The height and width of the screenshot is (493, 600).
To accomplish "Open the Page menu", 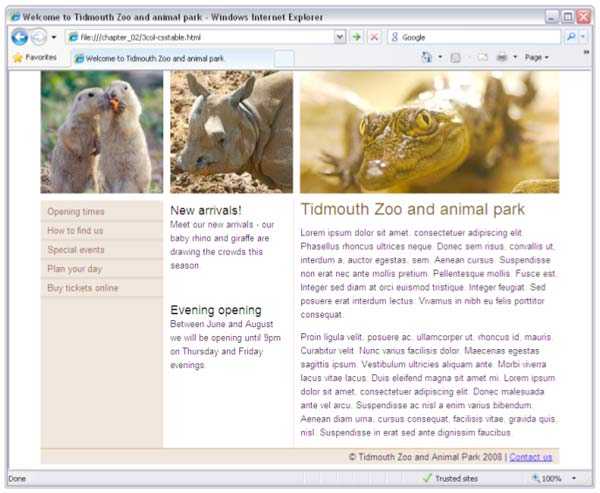I will coord(536,57).
